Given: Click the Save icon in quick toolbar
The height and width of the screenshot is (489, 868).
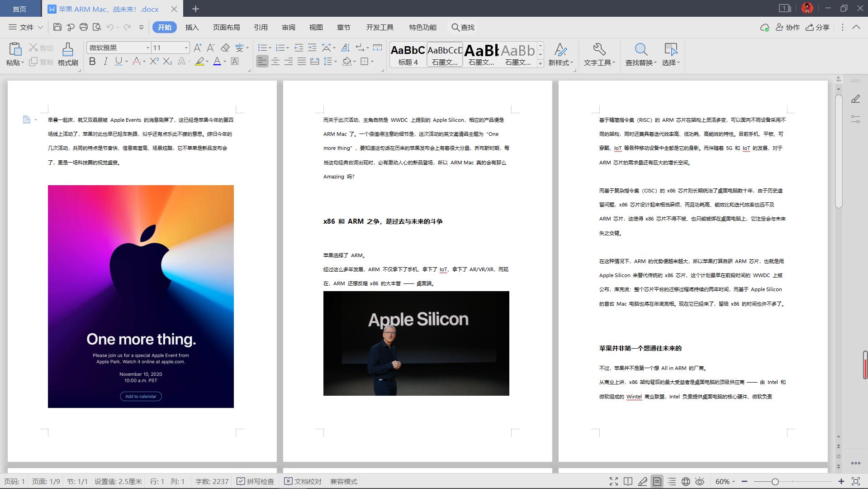Looking at the screenshot, I should click(57, 27).
